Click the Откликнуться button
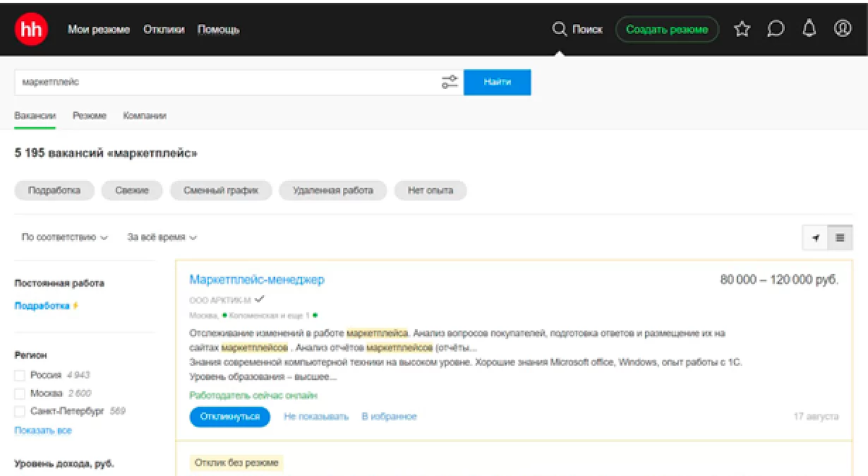The image size is (868, 476). click(x=229, y=417)
